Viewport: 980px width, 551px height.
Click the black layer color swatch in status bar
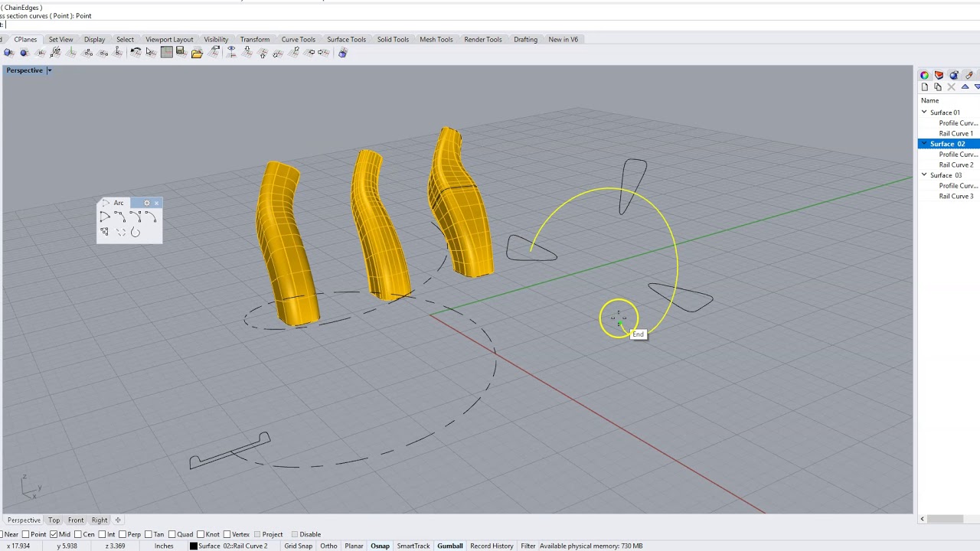point(194,546)
